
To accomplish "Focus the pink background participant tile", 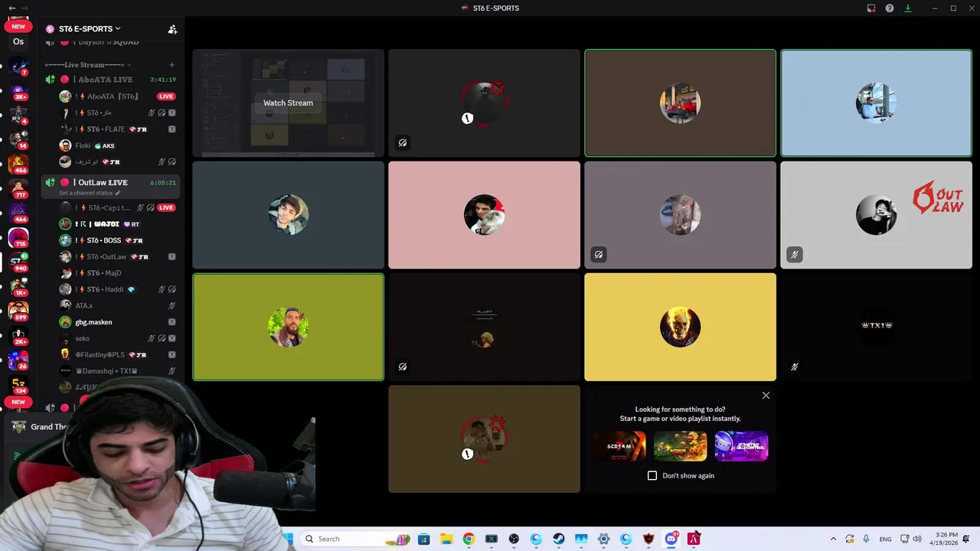I will 484,215.
